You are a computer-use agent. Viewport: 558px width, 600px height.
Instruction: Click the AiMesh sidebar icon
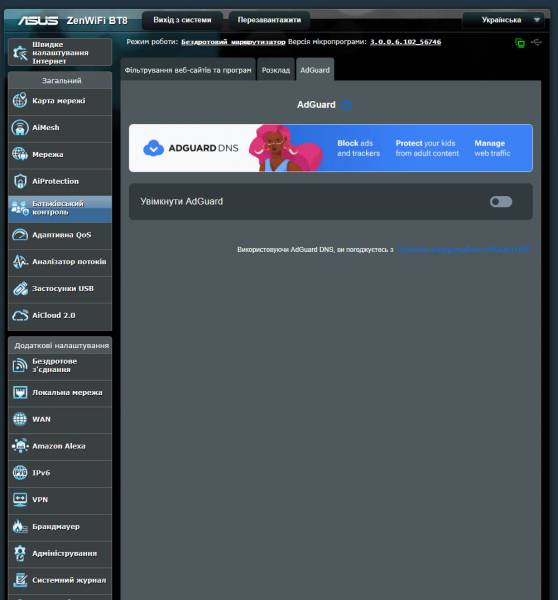[20, 127]
